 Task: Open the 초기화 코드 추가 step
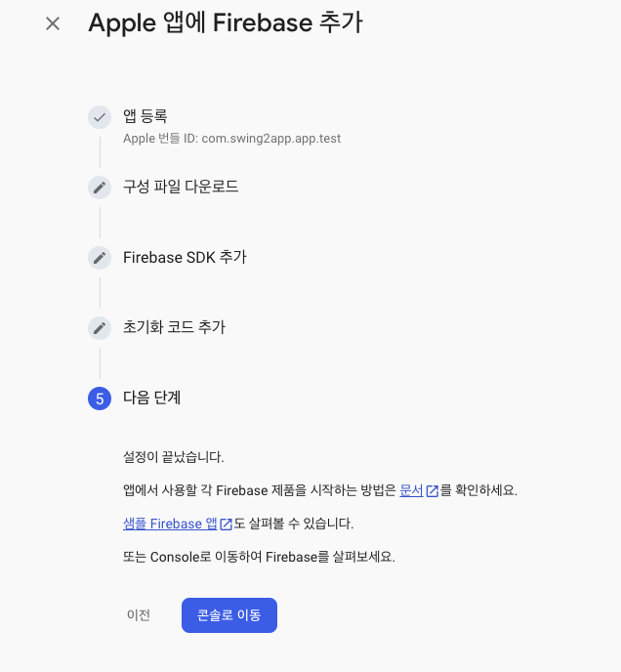click(174, 327)
